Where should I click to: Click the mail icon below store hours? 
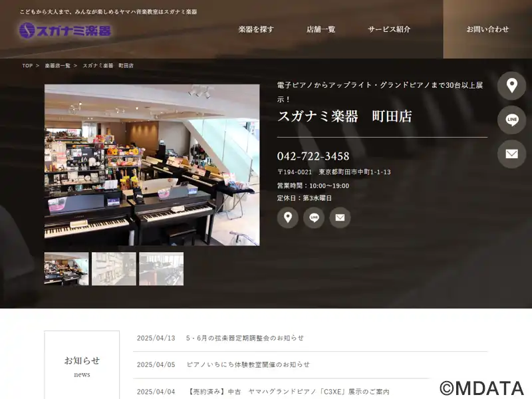pyautogui.click(x=340, y=217)
